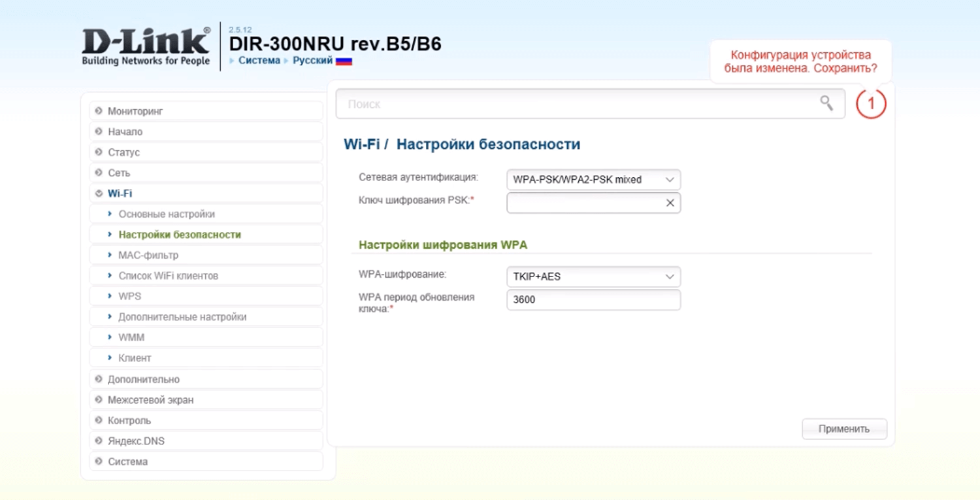Open the Network authentication dropdown

coord(593,180)
